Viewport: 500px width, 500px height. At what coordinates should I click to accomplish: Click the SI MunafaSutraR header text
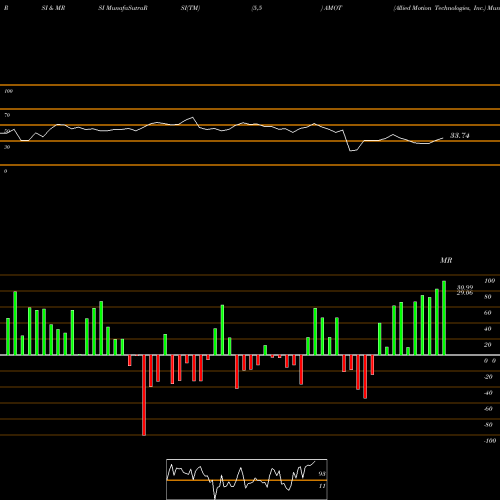coord(123,8)
